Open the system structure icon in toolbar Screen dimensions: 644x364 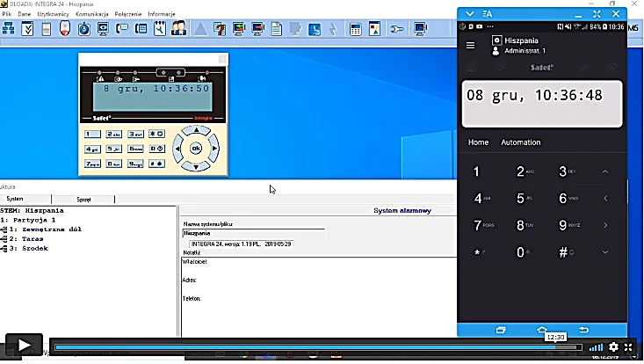(x=8, y=29)
